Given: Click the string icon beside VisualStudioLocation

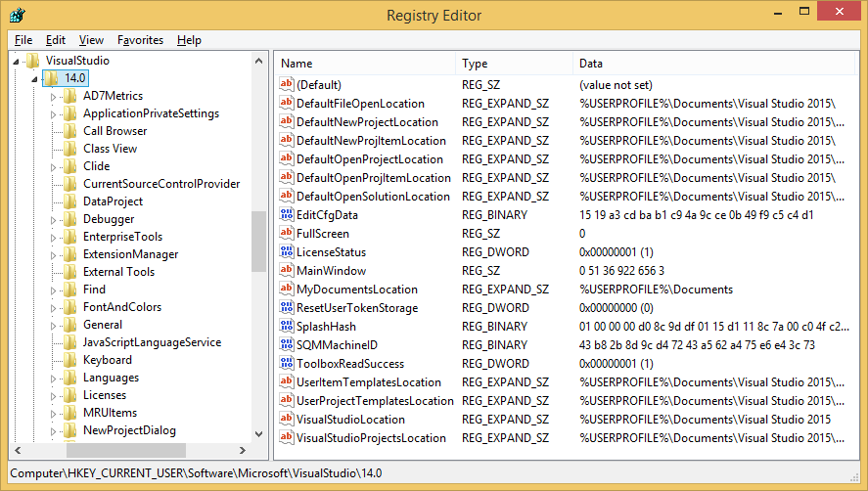Looking at the screenshot, I should point(286,419).
